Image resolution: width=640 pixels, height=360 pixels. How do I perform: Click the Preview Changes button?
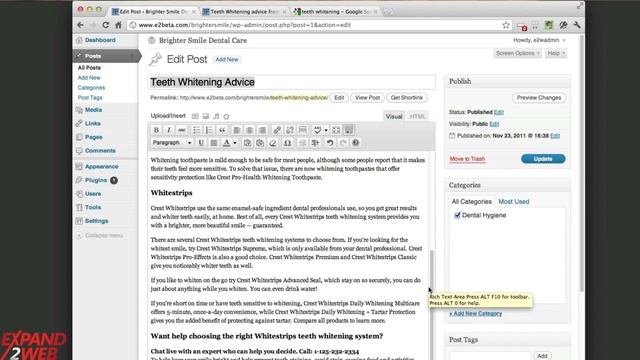pos(539,98)
